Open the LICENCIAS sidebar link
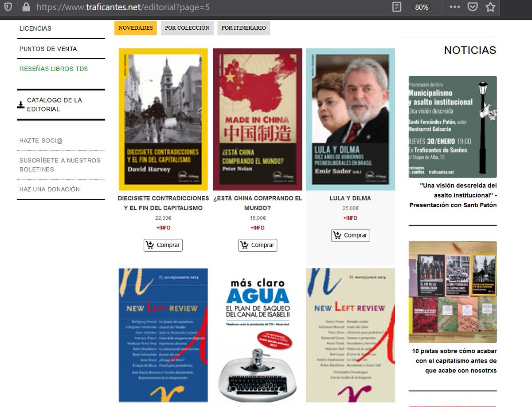 (x=35, y=28)
